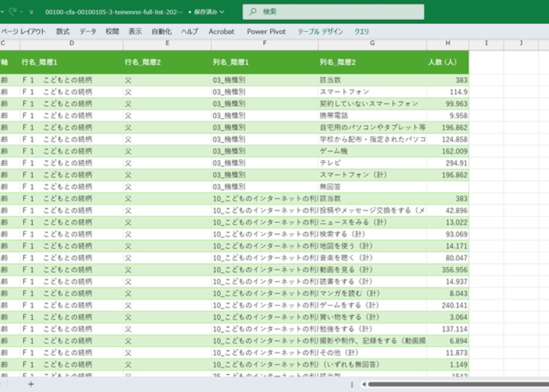The image size is (549, 392).
Task: Click the 行名_階層2 table header
Action: [168, 62]
